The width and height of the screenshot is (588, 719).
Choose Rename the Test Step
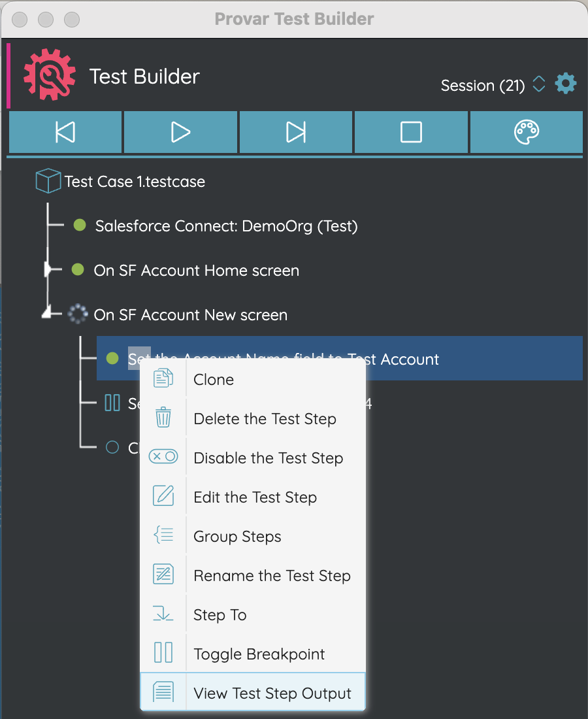pos(272,575)
